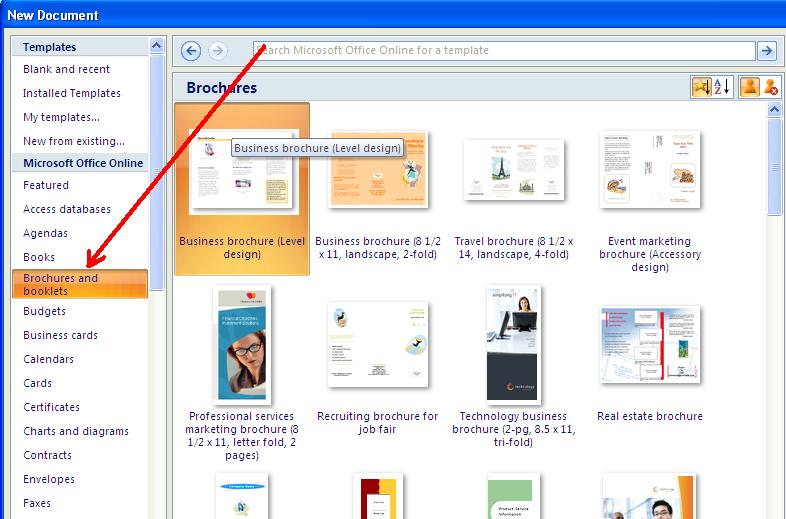Open Installed Templates category
The height and width of the screenshot is (519, 786).
tap(72, 93)
